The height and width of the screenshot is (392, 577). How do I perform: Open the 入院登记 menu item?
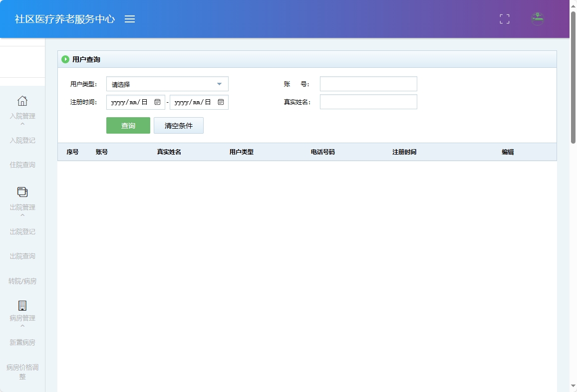(22, 140)
